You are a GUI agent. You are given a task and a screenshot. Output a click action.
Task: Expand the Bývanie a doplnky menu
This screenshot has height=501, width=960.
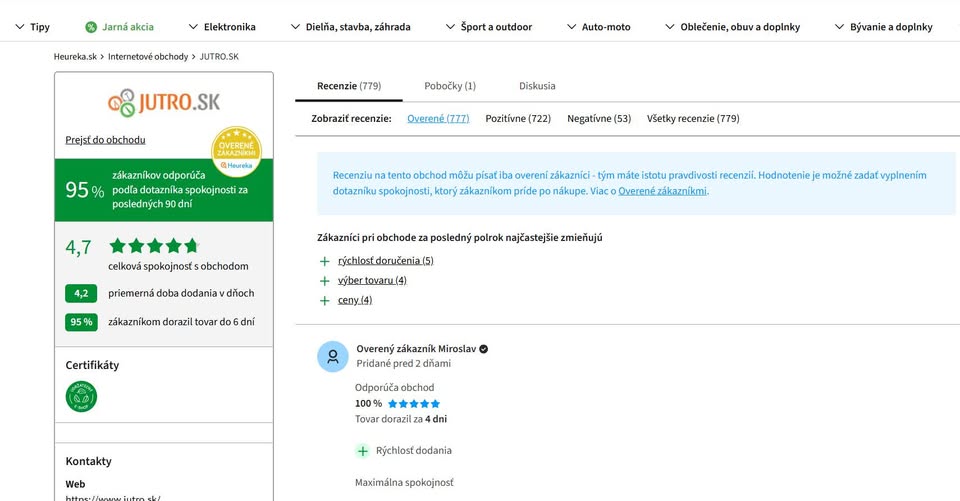pyautogui.click(x=884, y=27)
